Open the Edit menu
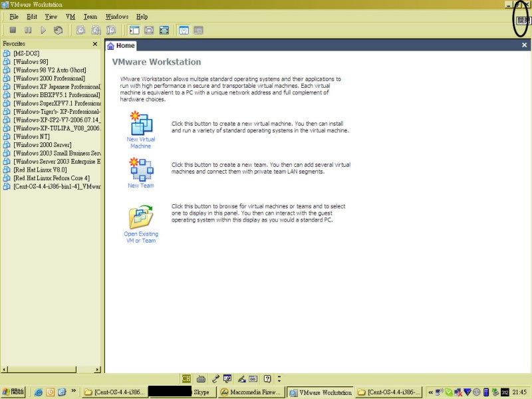532x399 pixels. click(x=32, y=17)
